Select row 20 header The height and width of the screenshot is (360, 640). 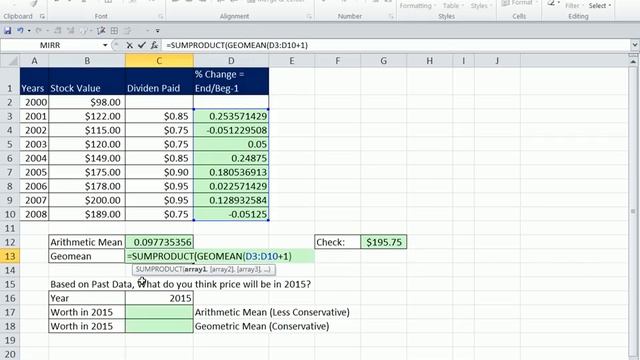10,354
